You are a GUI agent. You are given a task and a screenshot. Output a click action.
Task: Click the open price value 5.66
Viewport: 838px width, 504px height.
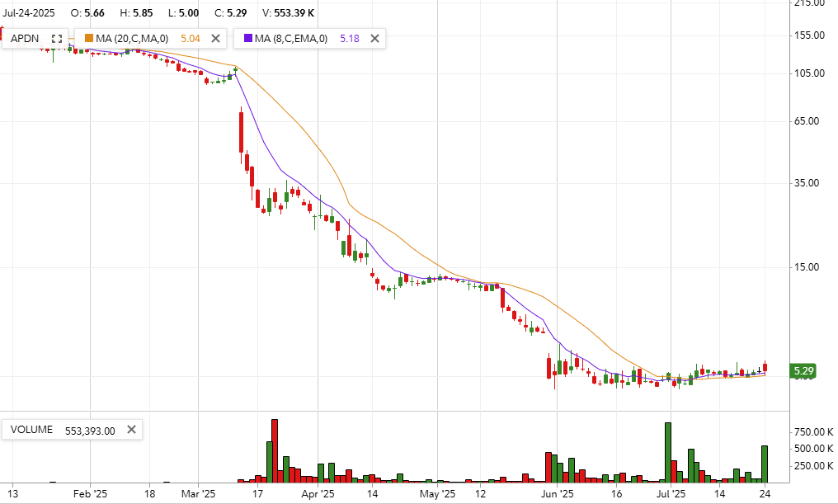[95, 13]
